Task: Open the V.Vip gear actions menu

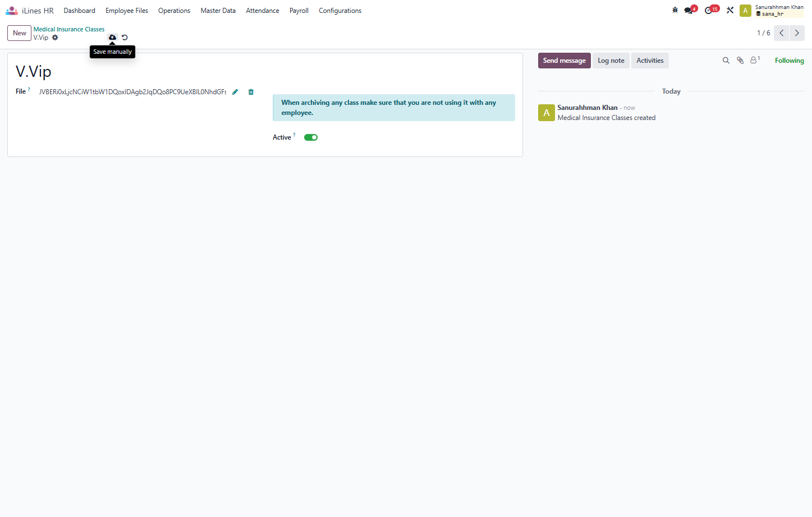Action: (55, 38)
